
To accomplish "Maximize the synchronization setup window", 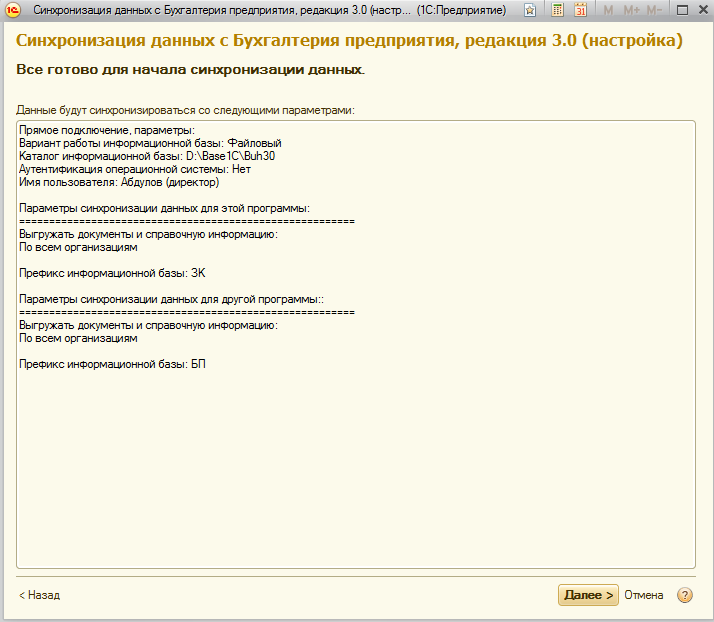I will [x=682, y=10].
